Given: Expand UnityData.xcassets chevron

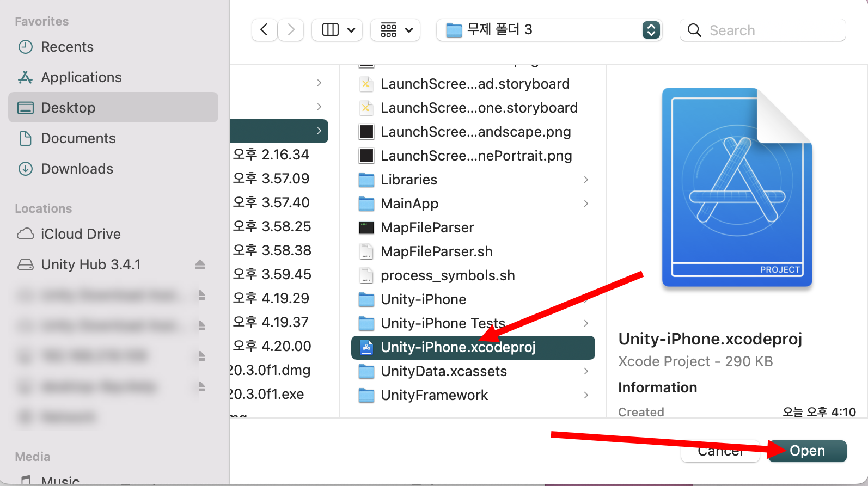Looking at the screenshot, I should [x=586, y=371].
